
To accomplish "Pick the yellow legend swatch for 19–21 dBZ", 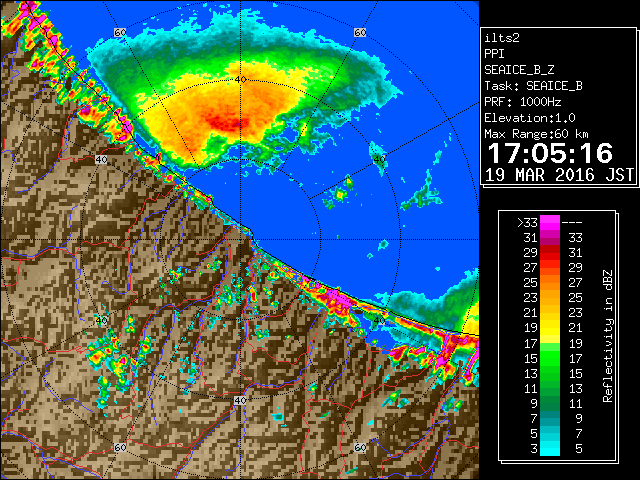I will tap(550, 328).
